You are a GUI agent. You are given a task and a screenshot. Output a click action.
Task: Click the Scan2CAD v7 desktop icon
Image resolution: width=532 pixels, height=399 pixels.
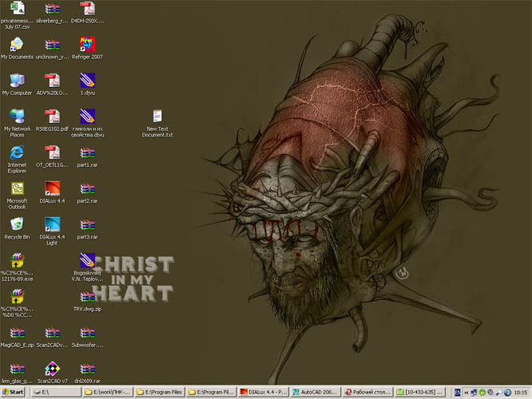(53, 369)
